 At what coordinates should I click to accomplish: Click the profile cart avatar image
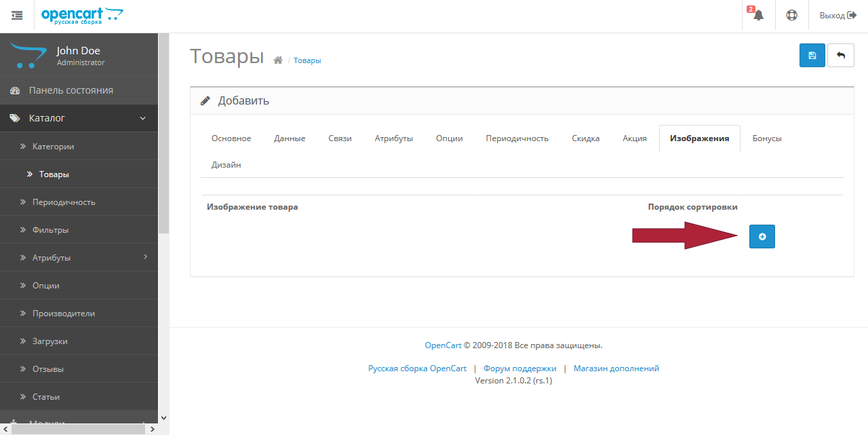tap(28, 55)
